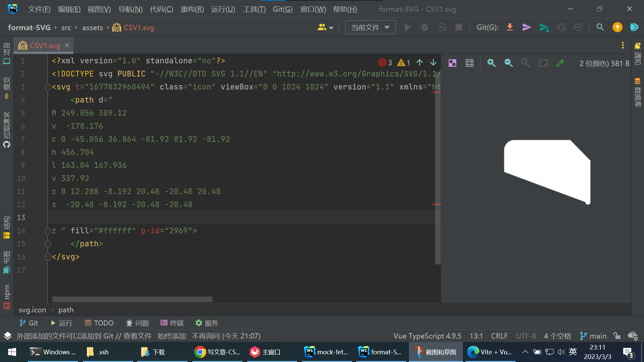Toggle chessboard background in SVG preview
The height and width of the screenshot is (362, 644).
[x=452, y=63]
